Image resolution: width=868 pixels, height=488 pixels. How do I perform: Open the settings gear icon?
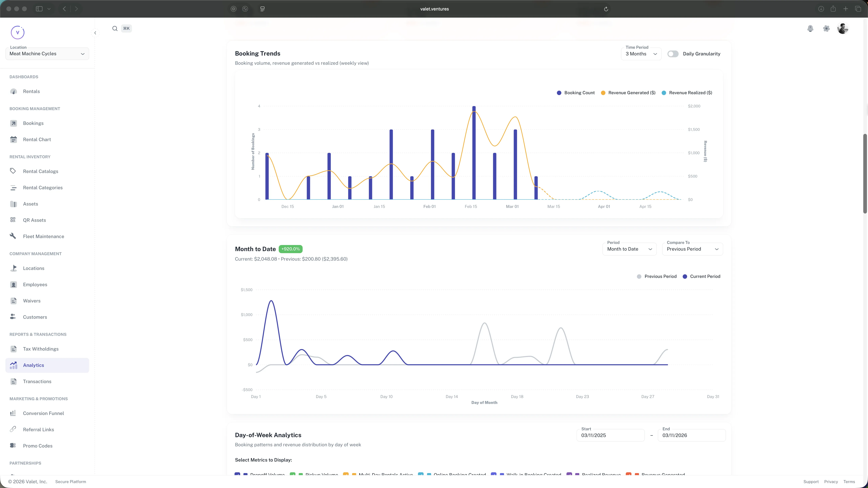[826, 28]
